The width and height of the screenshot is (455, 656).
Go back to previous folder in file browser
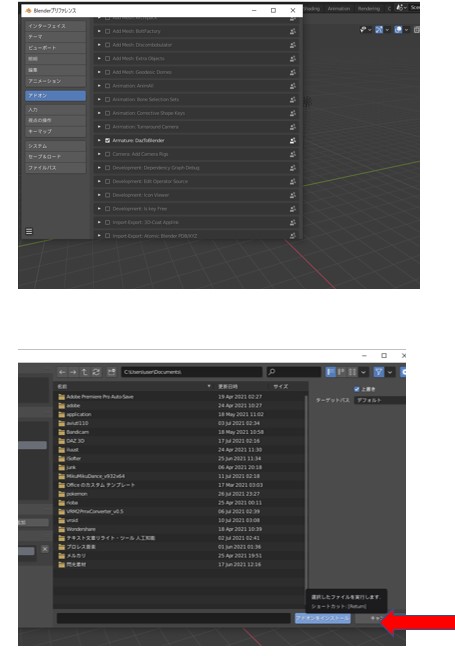pyautogui.click(x=62, y=372)
